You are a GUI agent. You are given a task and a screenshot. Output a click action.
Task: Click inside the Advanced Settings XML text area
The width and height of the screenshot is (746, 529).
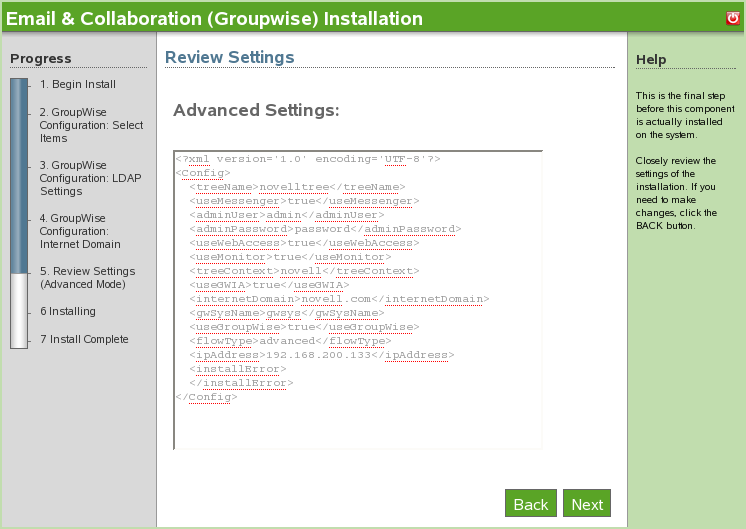point(358,300)
